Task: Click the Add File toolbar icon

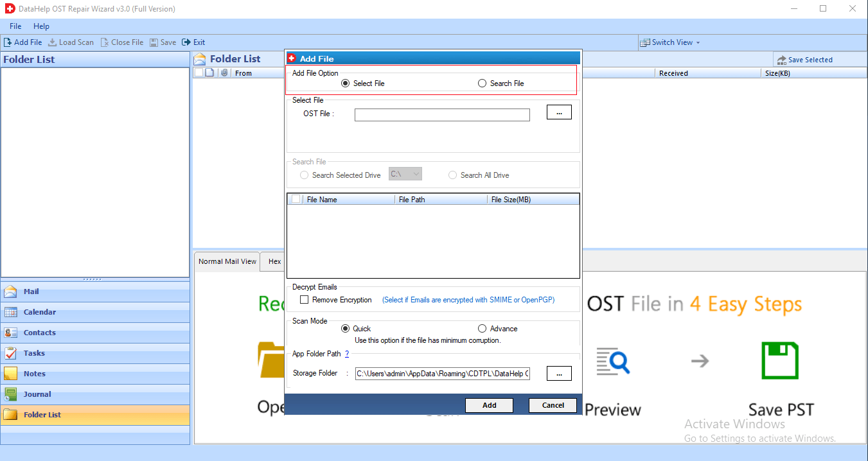Action: [x=22, y=42]
